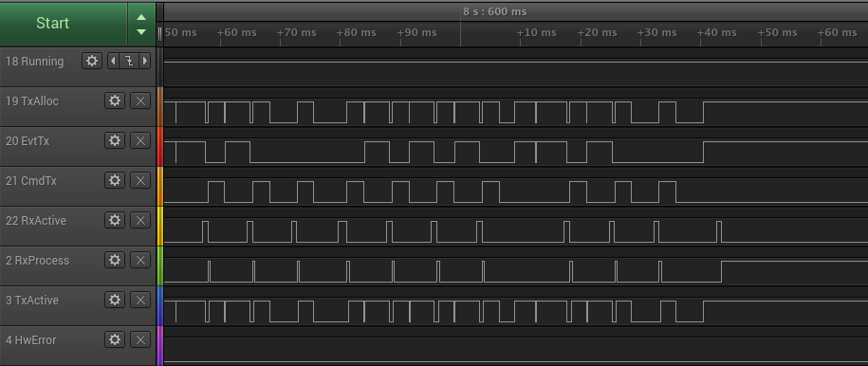Click the red color strip of EvtTx
The width and height of the screenshot is (868, 366).
point(160,147)
